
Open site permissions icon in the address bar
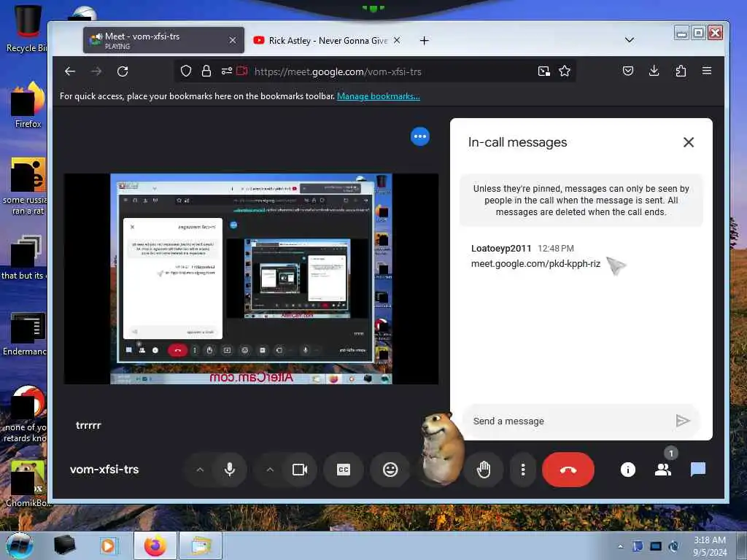227,71
